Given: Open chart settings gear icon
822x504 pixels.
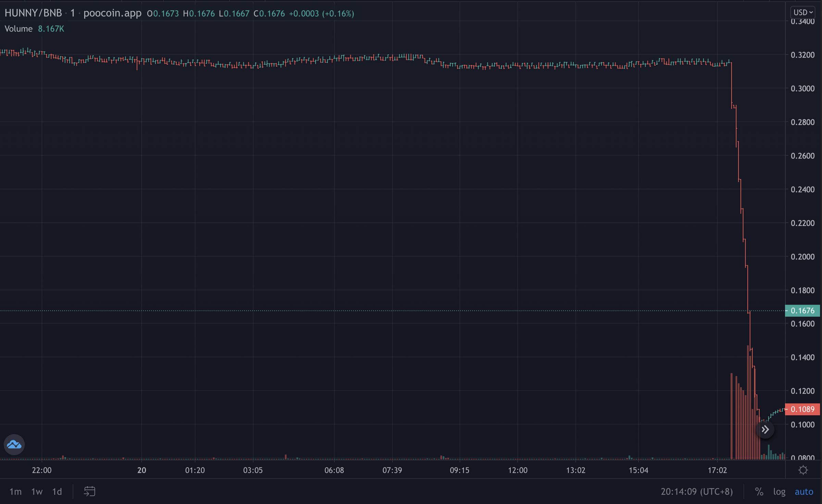Looking at the screenshot, I should click(x=803, y=470).
